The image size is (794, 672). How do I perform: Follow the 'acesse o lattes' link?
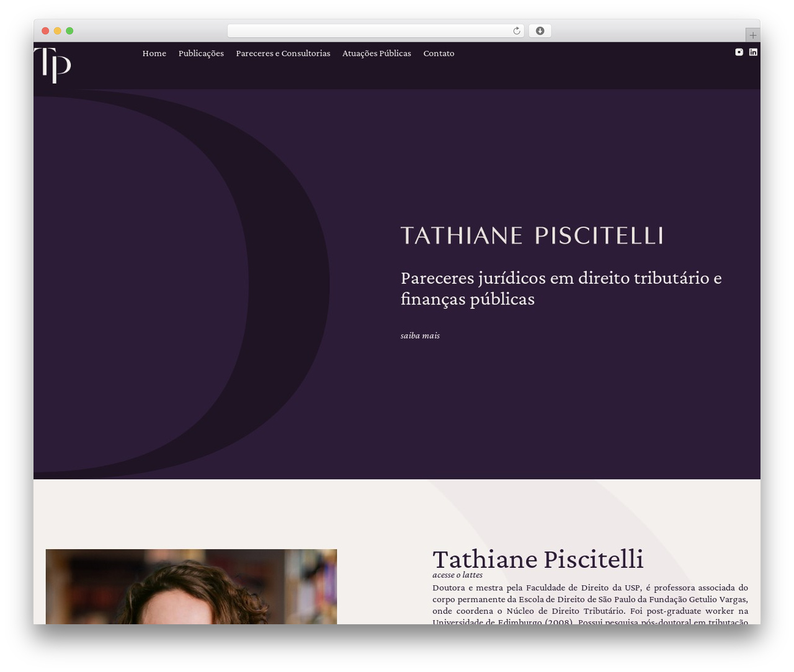(x=457, y=575)
